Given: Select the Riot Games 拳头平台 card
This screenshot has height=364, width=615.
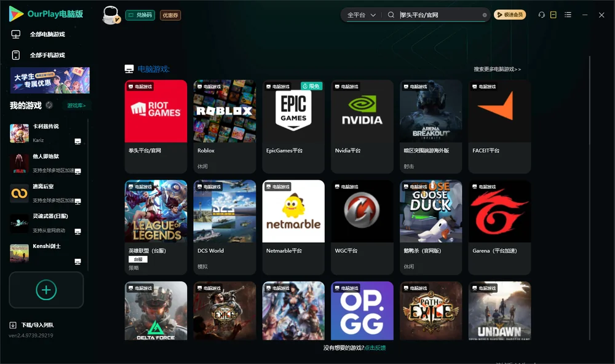Looking at the screenshot, I should (x=156, y=126).
